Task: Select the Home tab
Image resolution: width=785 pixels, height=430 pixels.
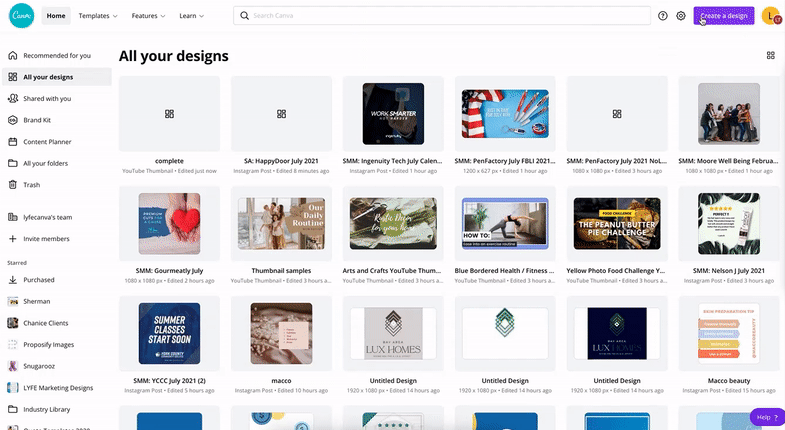Action: (x=56, y=16)
